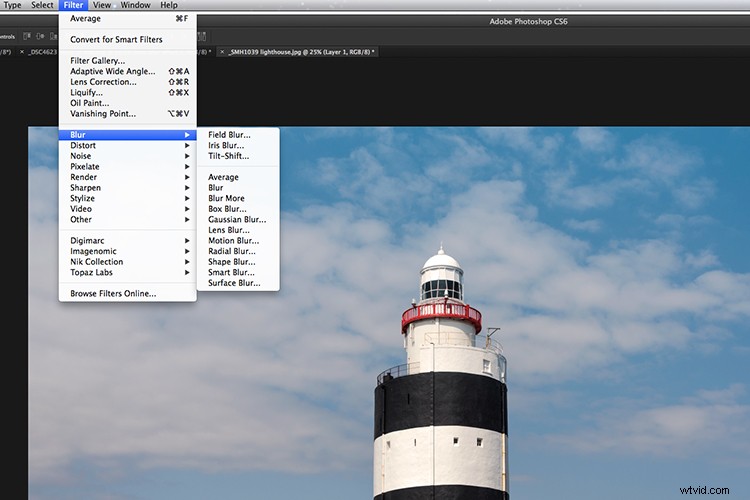This screenshot has width=750, height=500.
Task: Open Lens Blur... filter
Action: pos(238,230)
